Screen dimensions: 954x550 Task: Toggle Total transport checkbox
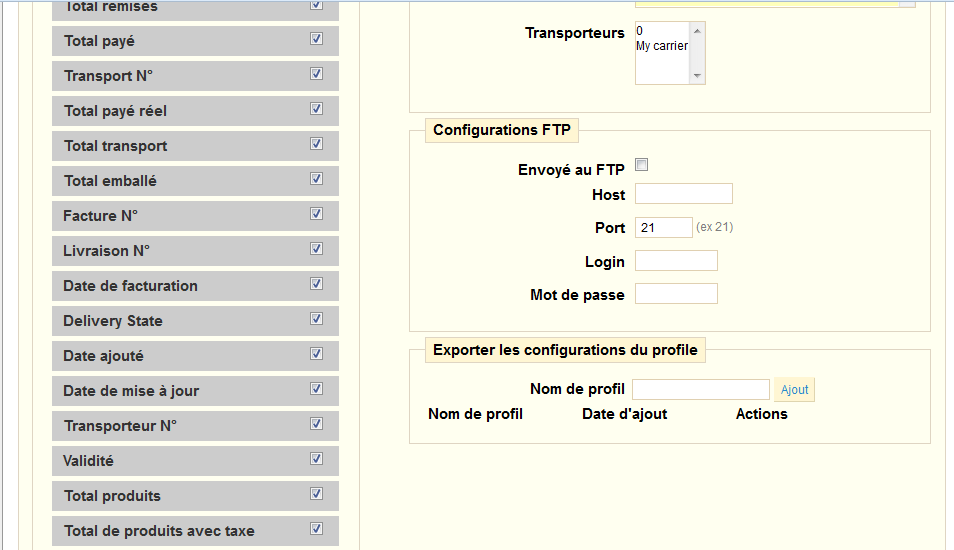point(316,144)
